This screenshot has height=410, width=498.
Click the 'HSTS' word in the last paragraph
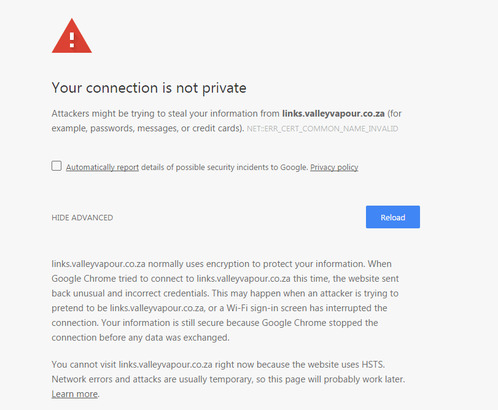[373, 364]
